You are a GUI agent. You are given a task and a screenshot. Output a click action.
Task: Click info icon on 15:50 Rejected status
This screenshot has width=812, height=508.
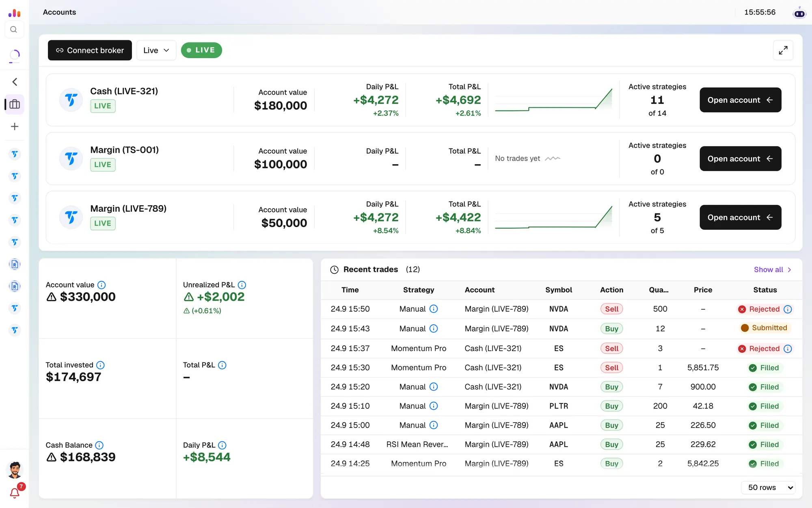pyautogui.click(x=788, y=309)
